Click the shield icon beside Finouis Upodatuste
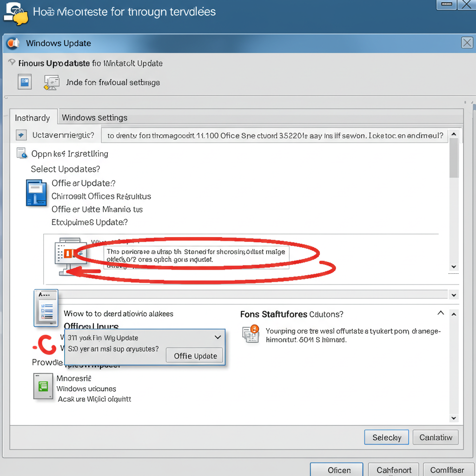This screenshot has width=476, height=476. (12, 62)
